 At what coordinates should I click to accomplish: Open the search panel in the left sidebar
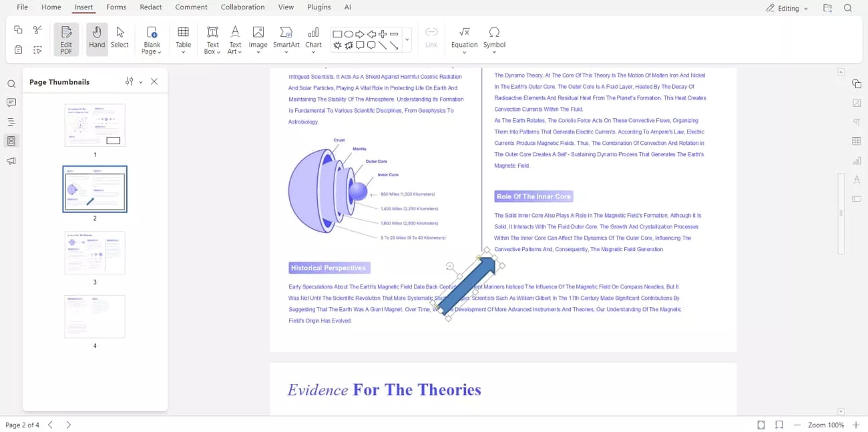11,83
